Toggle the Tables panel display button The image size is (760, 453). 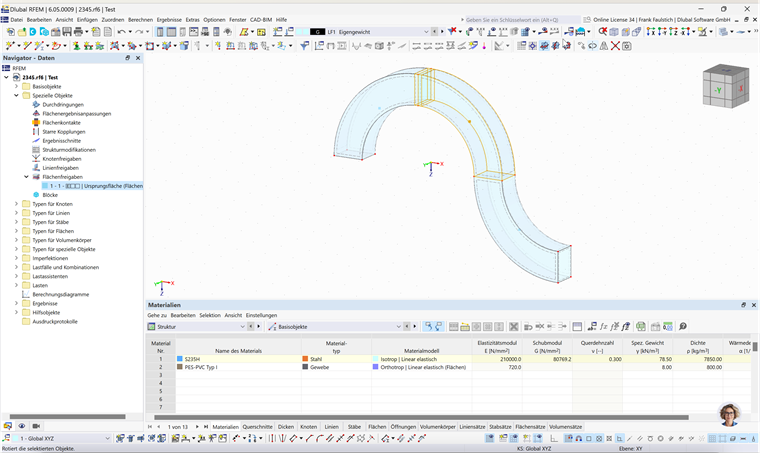pos(171,31)
